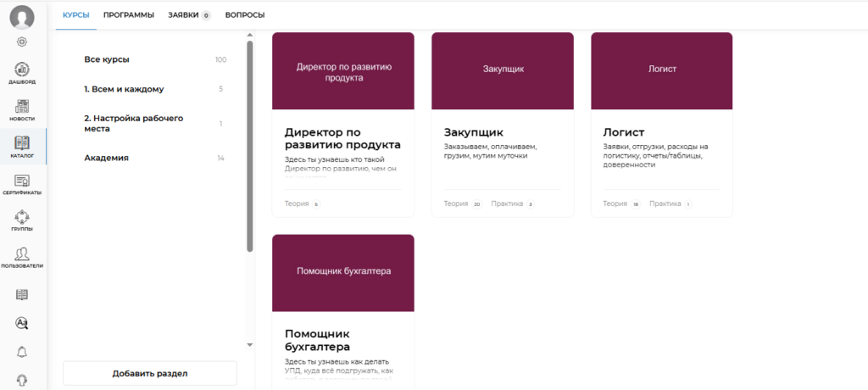The height and width of the screenshot is (390, 868).
Task: Open the Помощник бухгалтера cover image
Action: 343,273
